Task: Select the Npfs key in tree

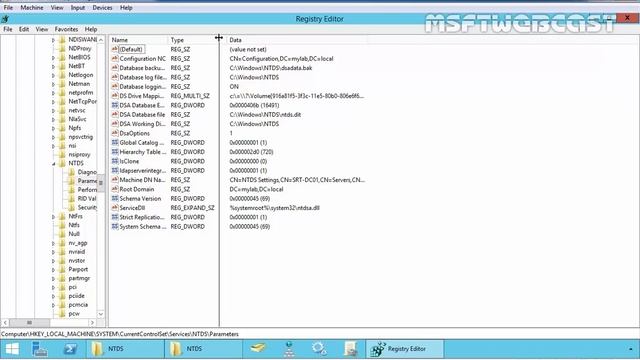Action: [x=75, y=128]
